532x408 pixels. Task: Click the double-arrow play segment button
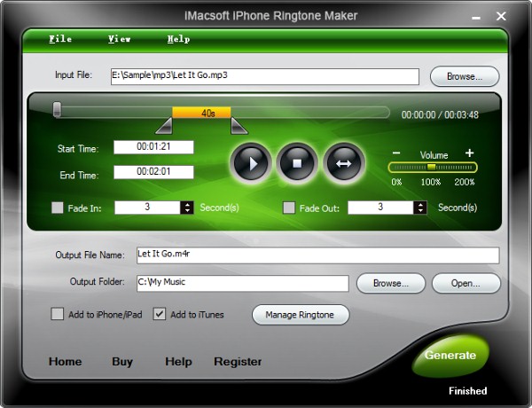tap(344, 163)
